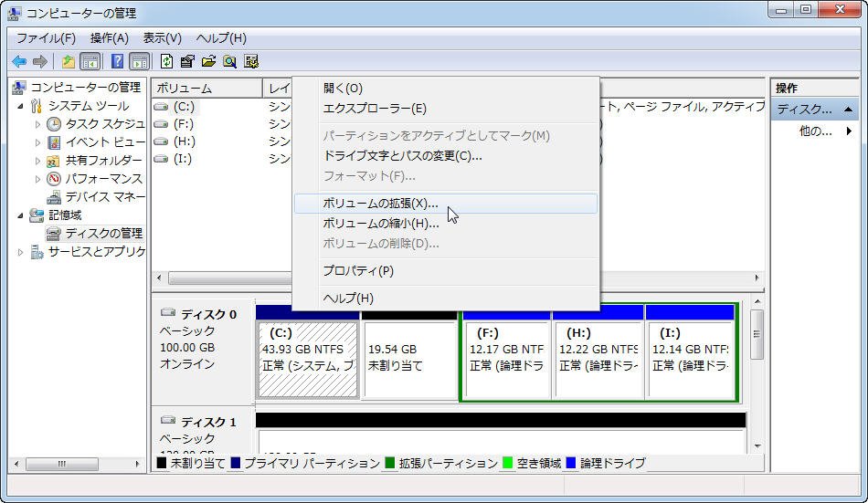Click drive icon next to (F:) volume
Viewport: 868px width, 503px height.
[x=161, y=124]
